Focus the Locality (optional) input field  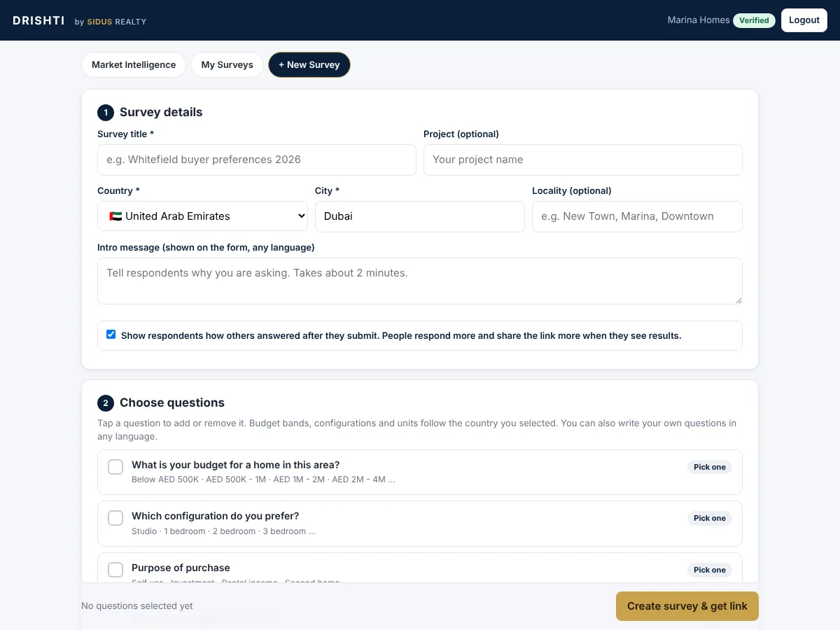tap(637, 216)
